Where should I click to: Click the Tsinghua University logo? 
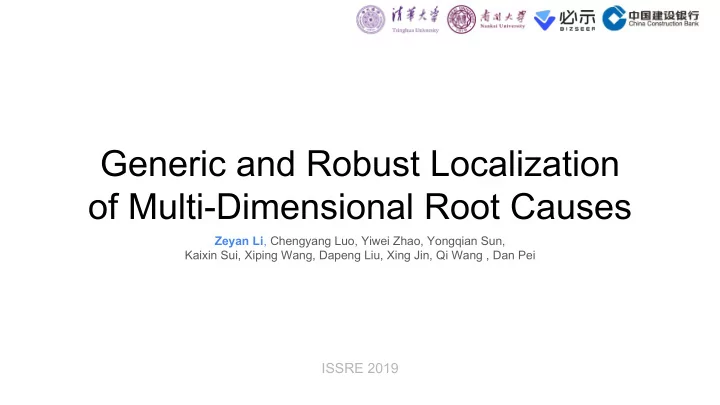(398, 19)
